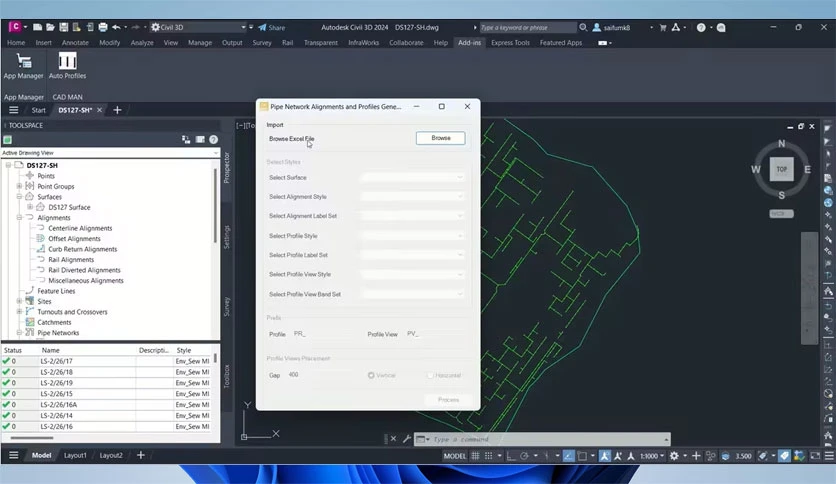Add a new layout with plus icon
The height and width of the screenshot is (484, 836).
click(141, 455)
